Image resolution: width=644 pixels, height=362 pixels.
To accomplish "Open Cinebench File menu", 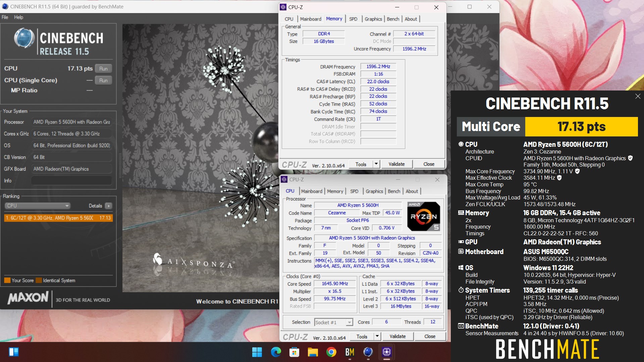I will (x=5, y=17).
